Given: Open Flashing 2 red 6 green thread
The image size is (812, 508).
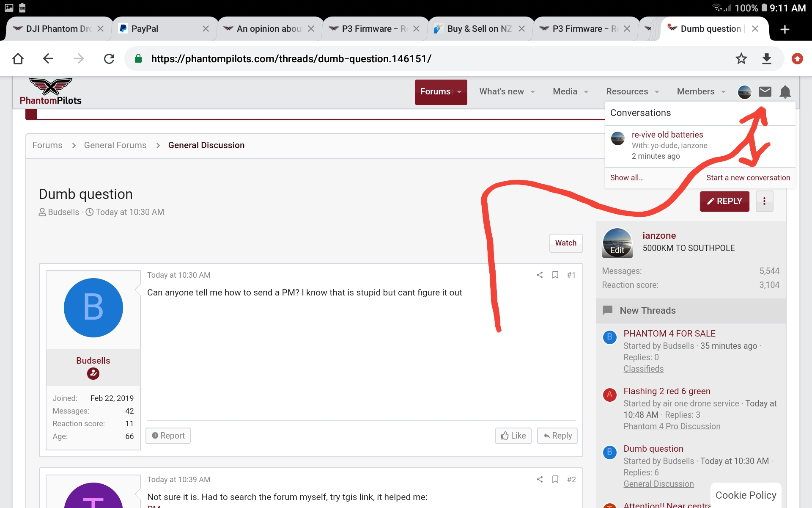Looking at the screenshot, I should click(x=667, y=391).
